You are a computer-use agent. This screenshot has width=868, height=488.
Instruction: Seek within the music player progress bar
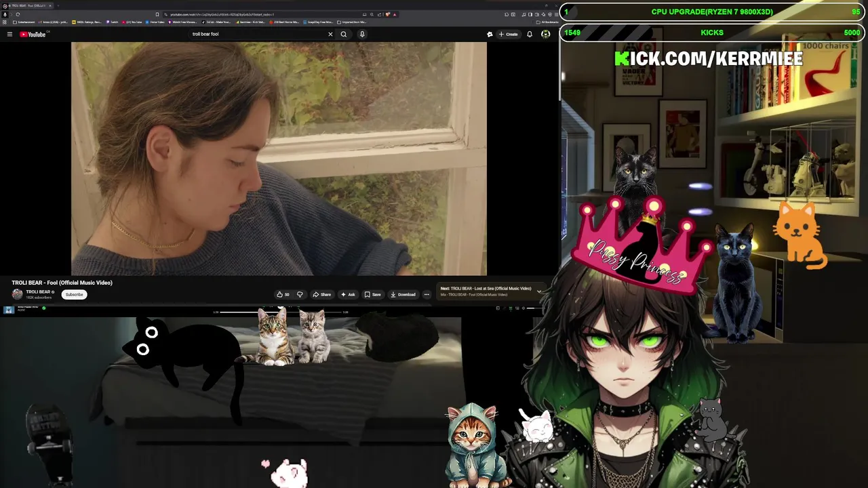click(x=281, y=312)
